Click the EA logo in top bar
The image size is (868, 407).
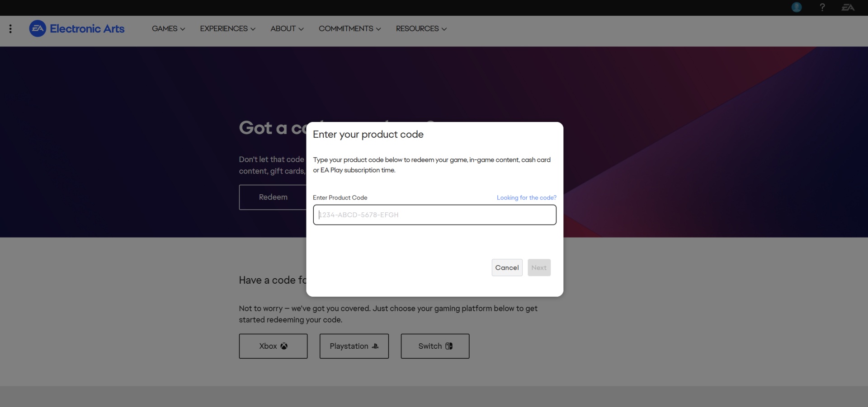tap(848, 7)
